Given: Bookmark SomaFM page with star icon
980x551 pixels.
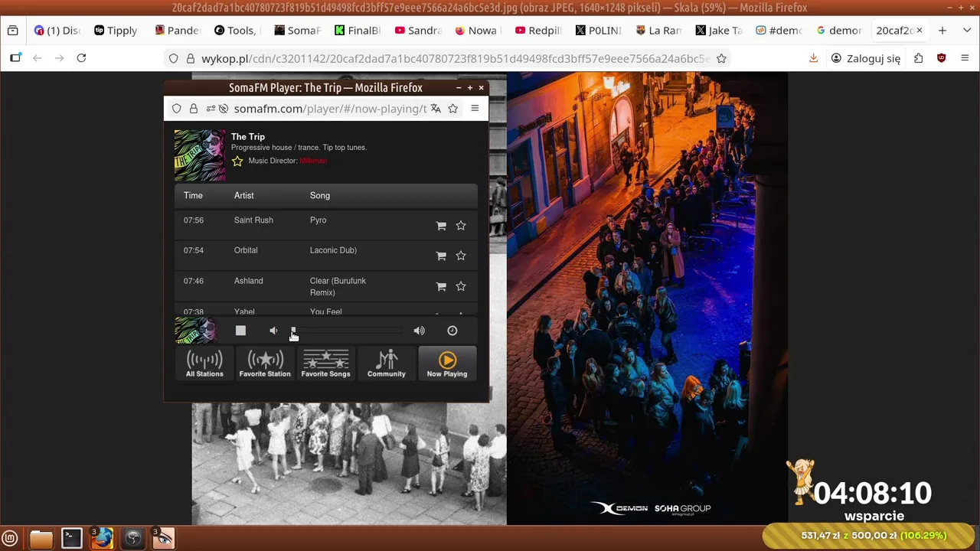Looking at the screenshot, I should click(453, 109).
